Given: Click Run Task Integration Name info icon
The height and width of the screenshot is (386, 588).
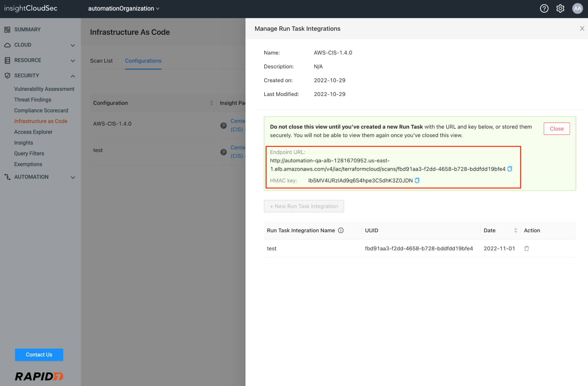Looking at the screenshot, I should pos(341,231).
